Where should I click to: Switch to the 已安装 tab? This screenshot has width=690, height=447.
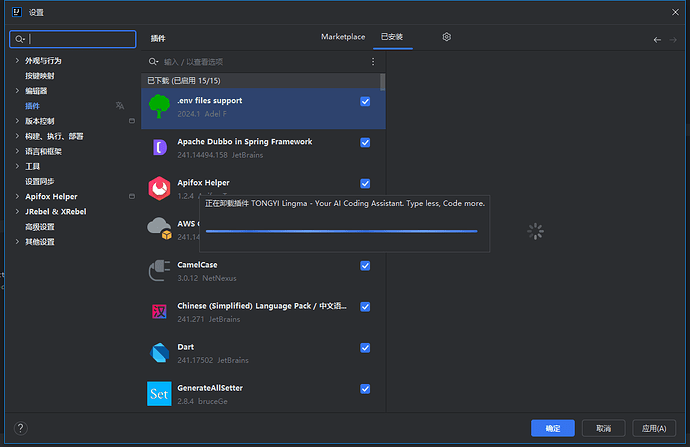392,37
